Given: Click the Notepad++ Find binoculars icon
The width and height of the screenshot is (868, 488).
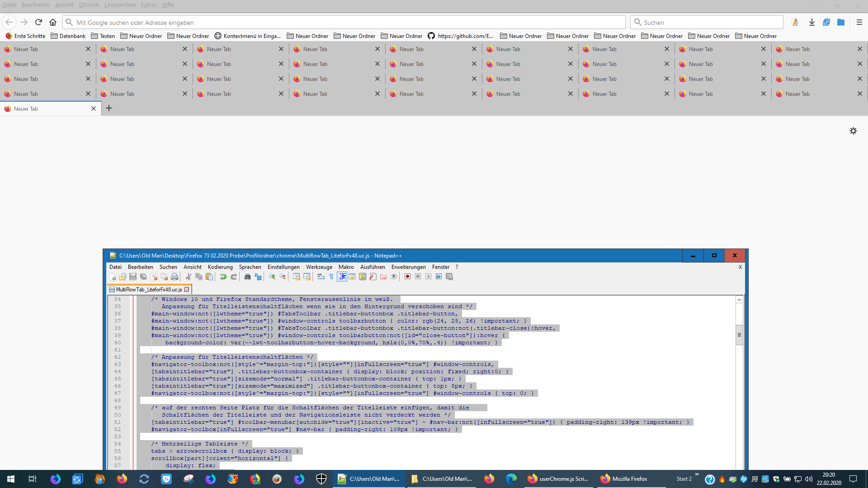Looking at the screenshot, I should pos(247,277).
